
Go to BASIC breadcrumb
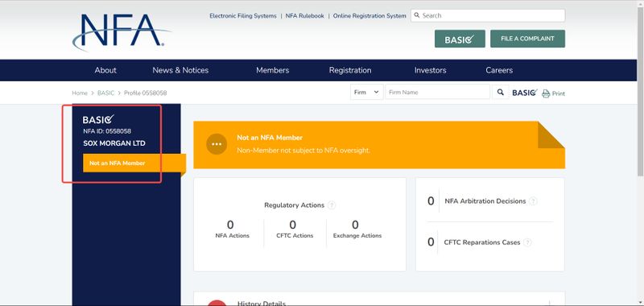click(x=106, y=93)
